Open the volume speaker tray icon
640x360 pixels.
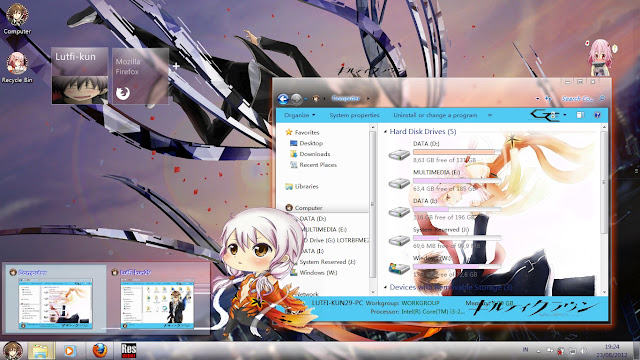[x=584, y=351]
